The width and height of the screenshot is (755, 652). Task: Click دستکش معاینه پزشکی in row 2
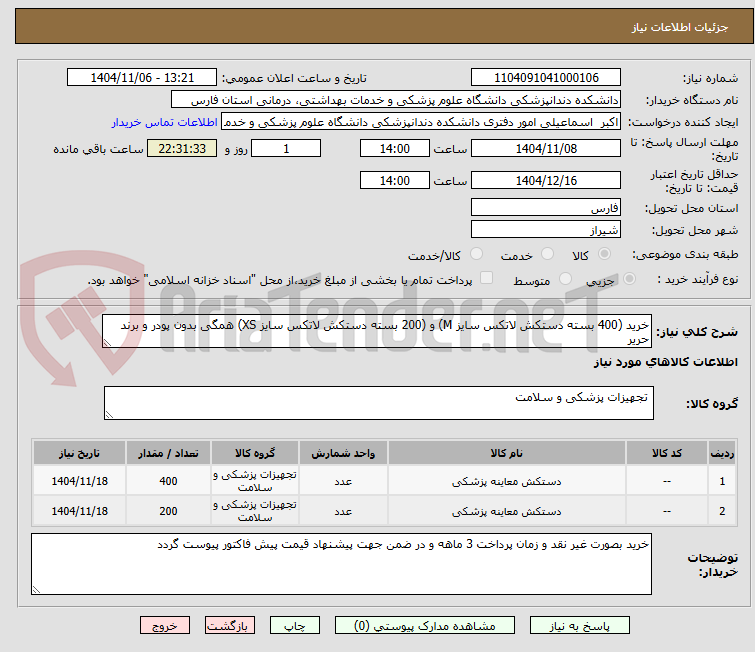click(x=507, y=511)
